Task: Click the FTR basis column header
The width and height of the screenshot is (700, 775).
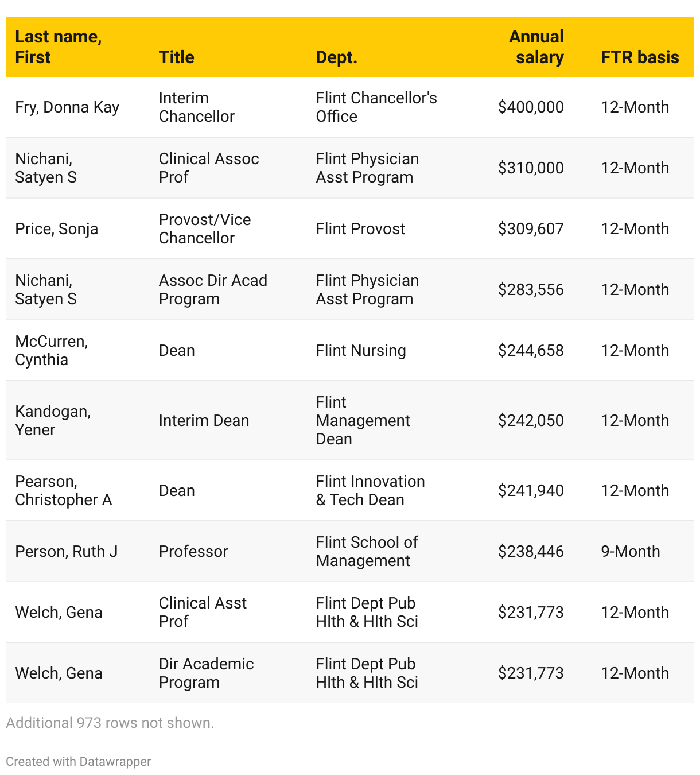Action: pyautogui.click(x=640, y=57)
